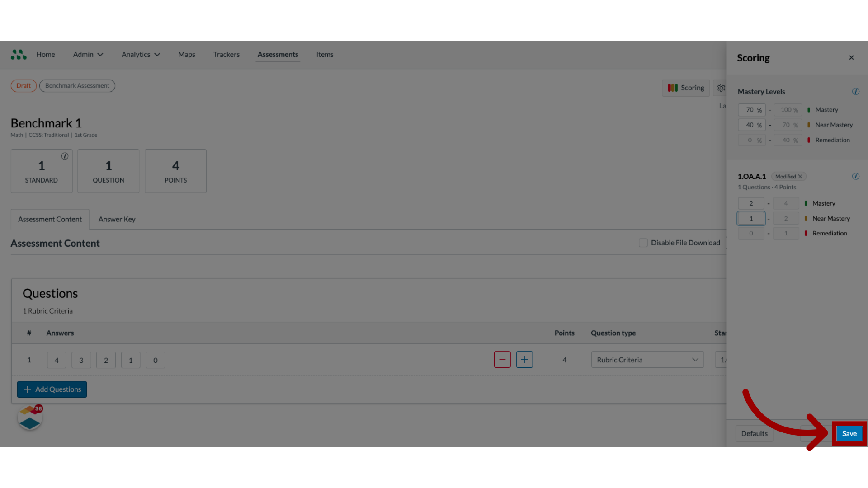This screenshot has height=488, width=868.
Task: Enable the Modified tag on 1.OA.A.1
Action: point(789,176)
